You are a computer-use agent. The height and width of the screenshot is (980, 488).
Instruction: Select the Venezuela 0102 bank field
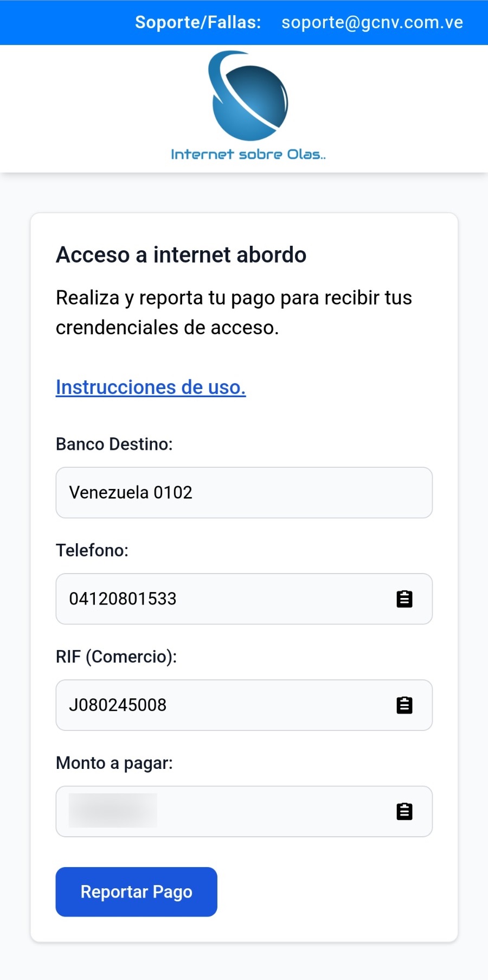coord(244,493)
